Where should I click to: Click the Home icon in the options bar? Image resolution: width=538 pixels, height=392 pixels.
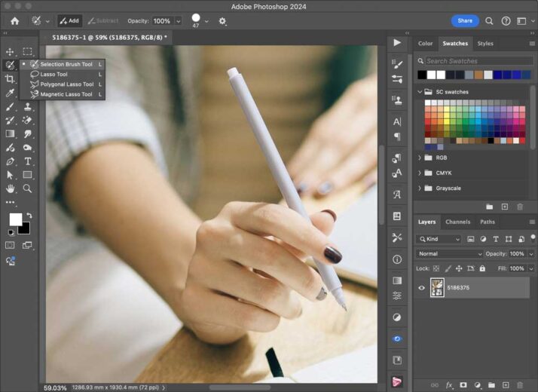click(14, 21)
